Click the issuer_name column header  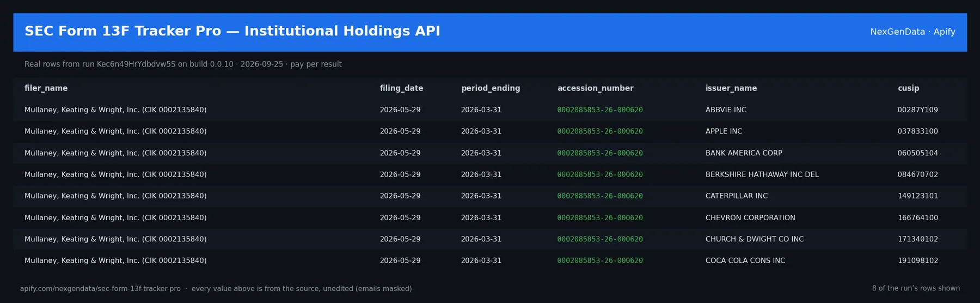pyautogui.click(x=731, y=88)
